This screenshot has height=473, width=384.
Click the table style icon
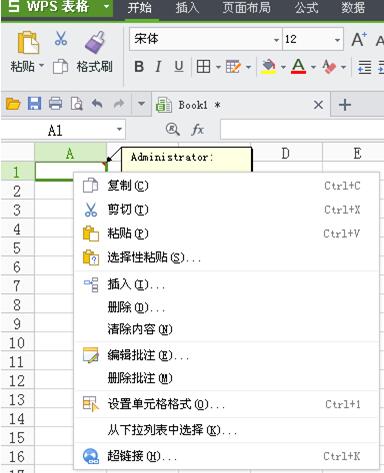tap(233, 67)
